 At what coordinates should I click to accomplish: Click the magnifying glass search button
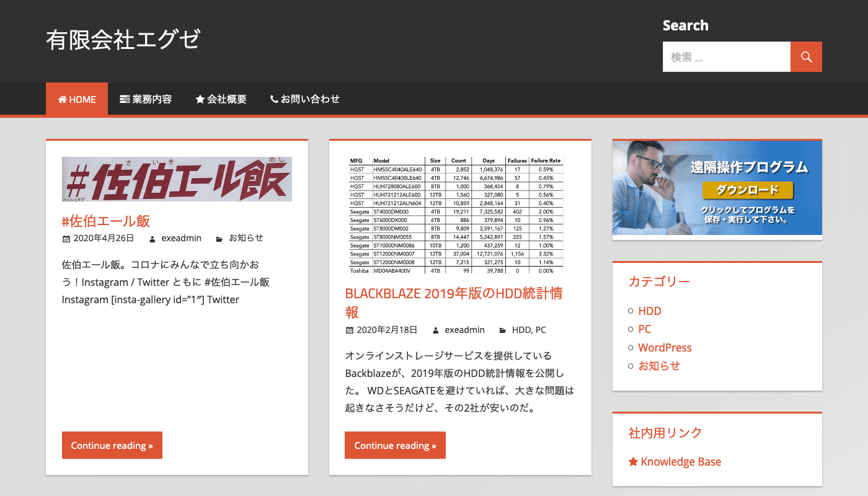806,57
